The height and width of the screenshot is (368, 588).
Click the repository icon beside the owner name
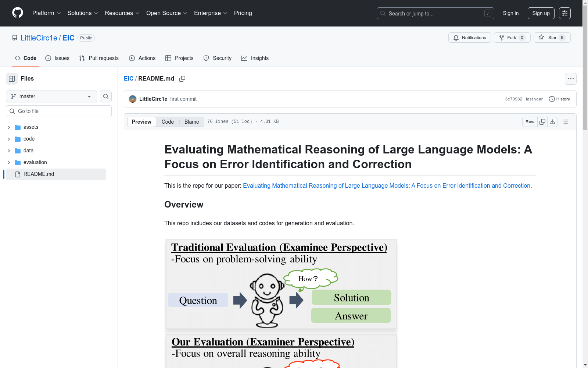(x=15, y=38)
